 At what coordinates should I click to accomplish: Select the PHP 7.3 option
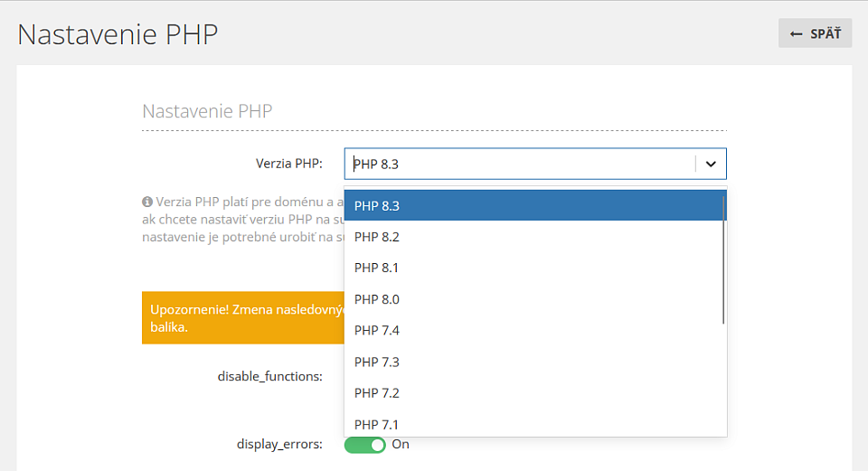click(x=534, y=362)
